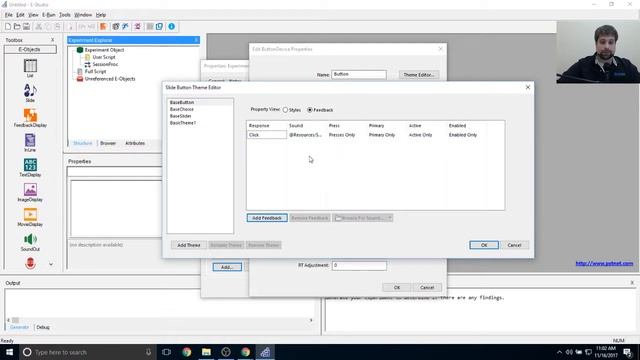Select BasicTheme1 in theme list
This screenshot has height=360, width=640.
click(183, 123)
